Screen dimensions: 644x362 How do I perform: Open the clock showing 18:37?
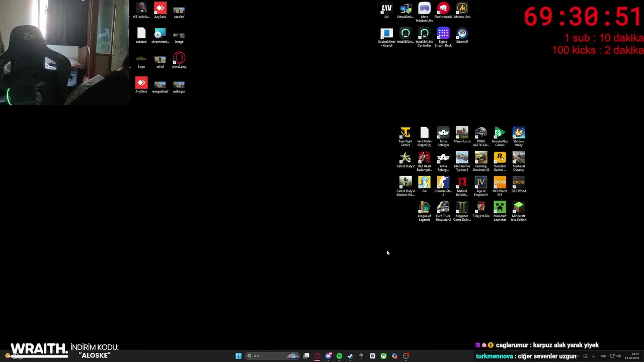[x=632, y=356]
